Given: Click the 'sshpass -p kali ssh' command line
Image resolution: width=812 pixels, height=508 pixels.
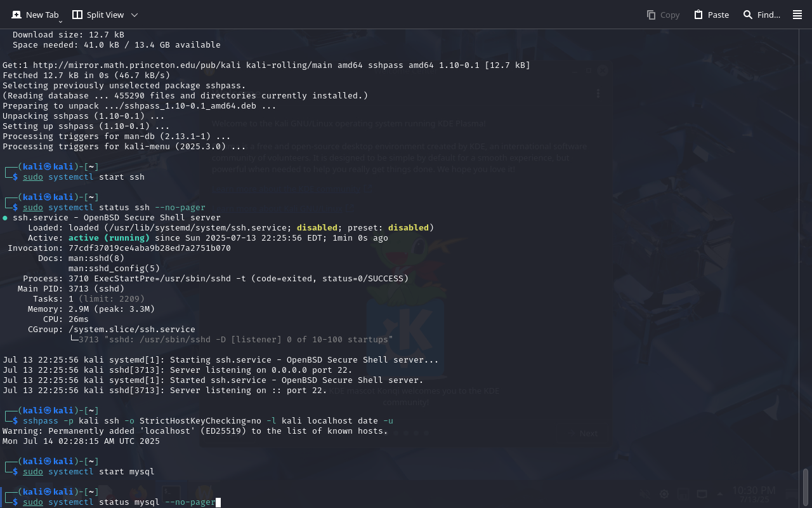Looking at the screenshot, I should point(208,421).
